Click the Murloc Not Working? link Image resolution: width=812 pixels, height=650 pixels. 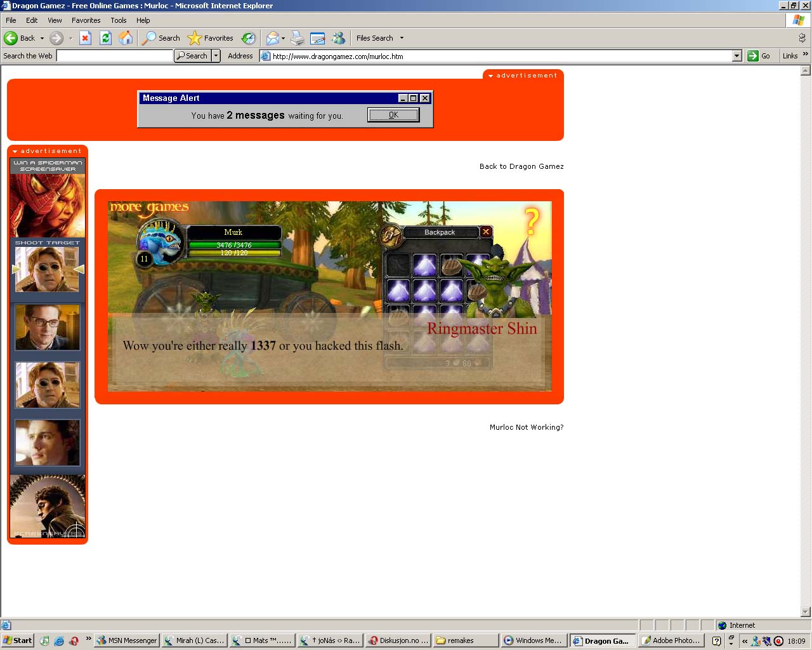tap(527, 427)
